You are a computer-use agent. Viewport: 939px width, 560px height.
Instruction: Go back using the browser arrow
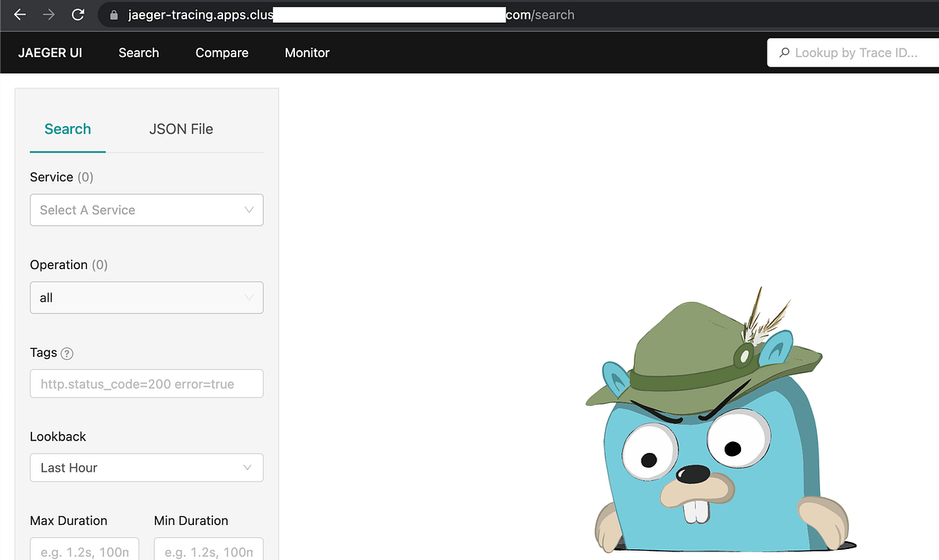[19, 14]
